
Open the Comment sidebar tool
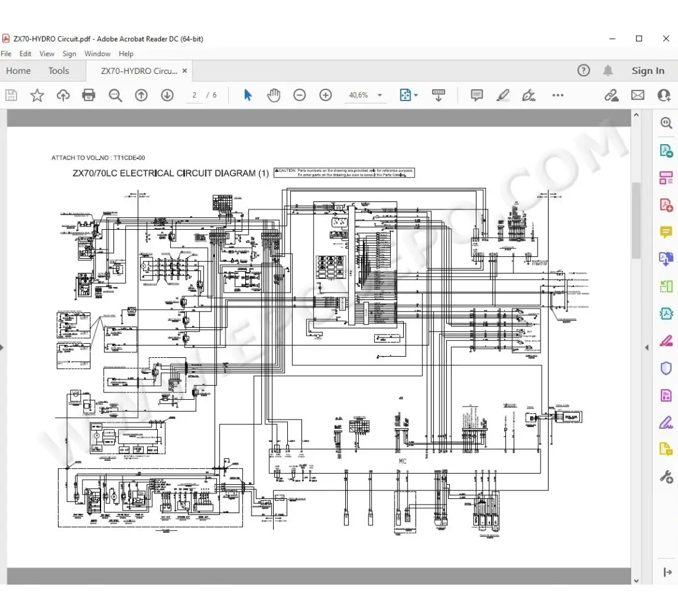[666, 232]
